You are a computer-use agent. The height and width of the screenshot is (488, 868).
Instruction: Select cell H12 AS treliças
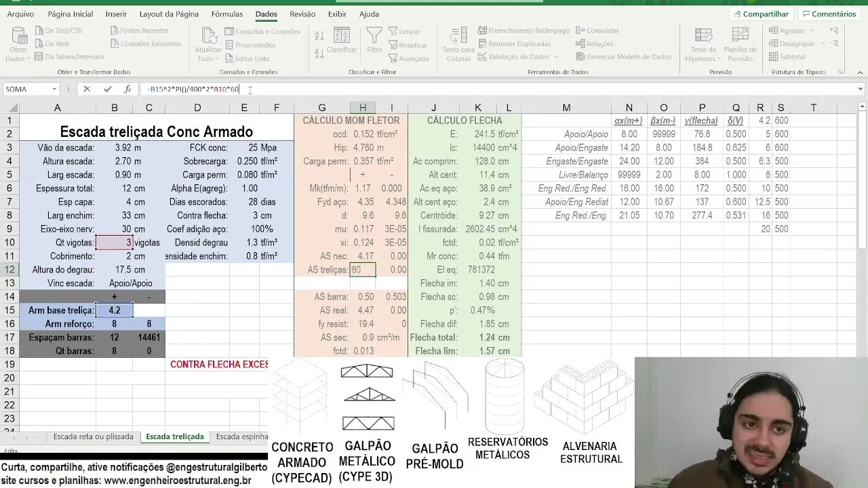363,270
